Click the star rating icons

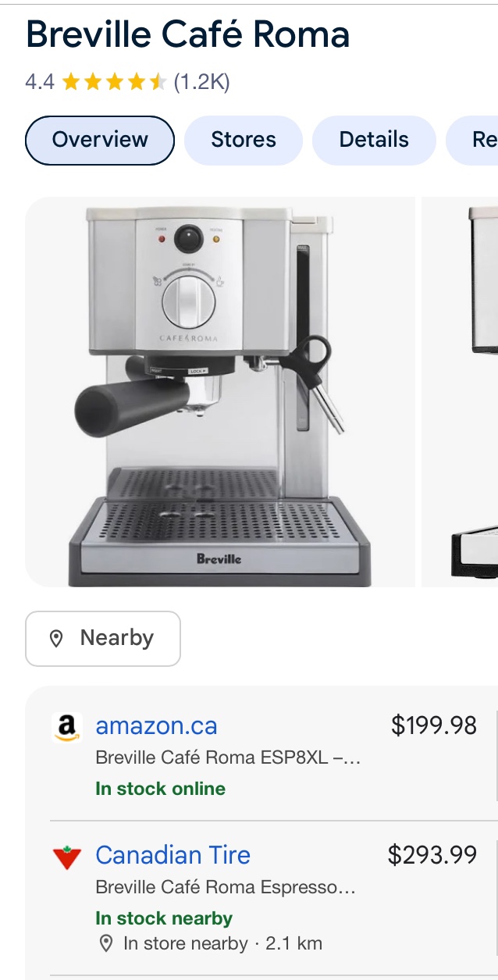[x=114, y=81]
